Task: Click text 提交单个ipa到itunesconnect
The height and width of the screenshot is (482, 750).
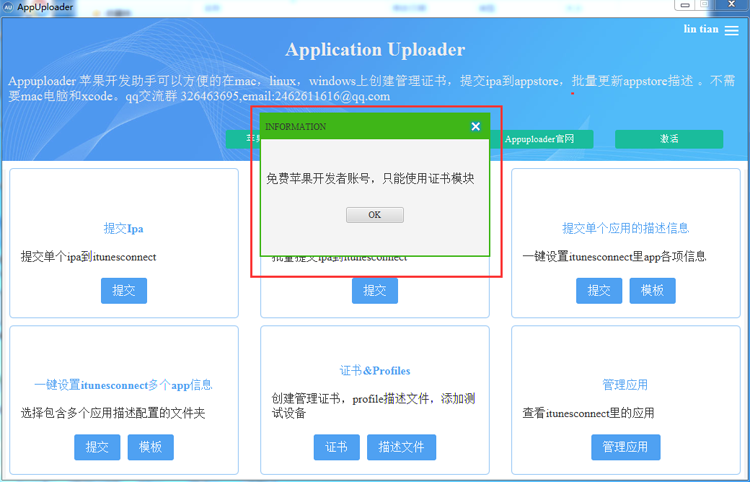Action: (x=88, y=257)
